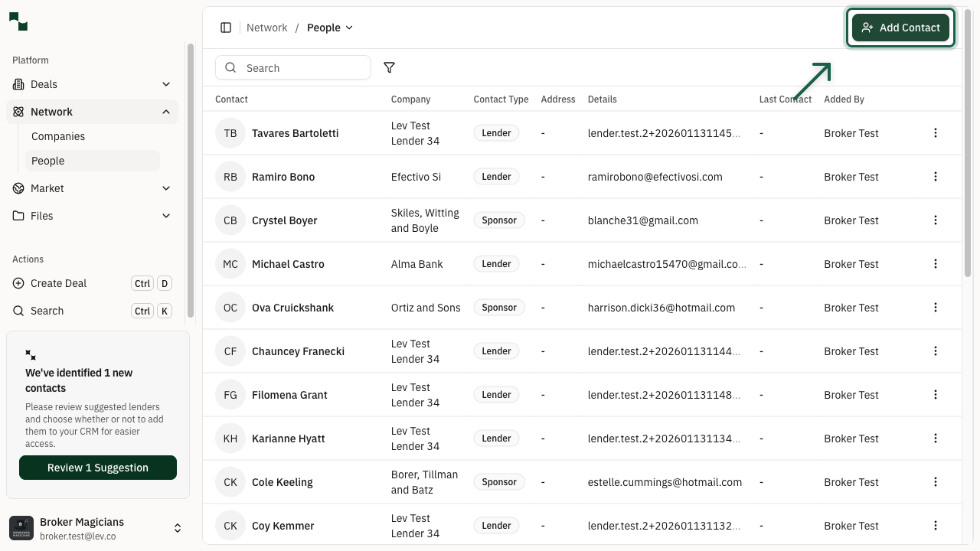This screenshot has height=551, width=980.
Task: Expand the Market section chevron
Action: [x=166, y=188]
